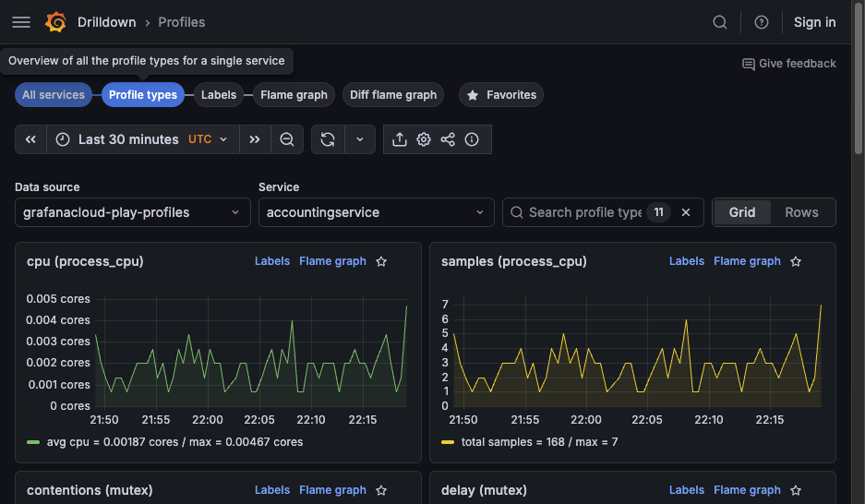The width and height of the screenshot is (865, 504).
Task: Star the samples (process_cpu) panel
Action: click(796, 261)
